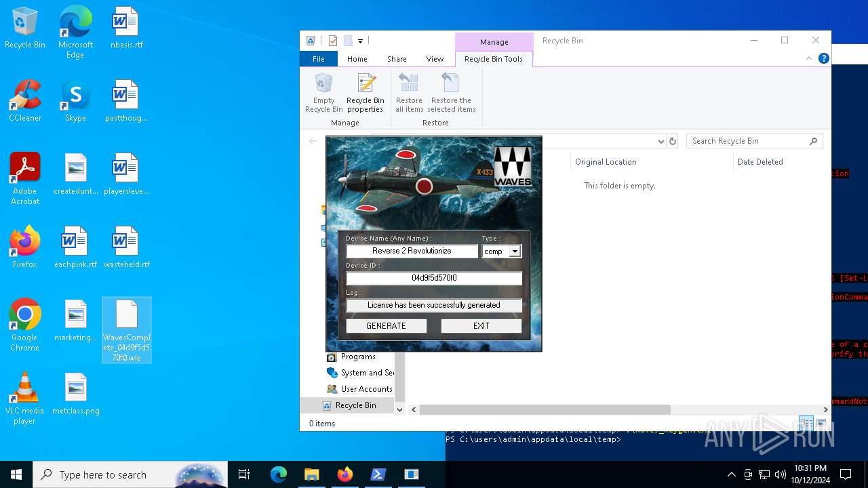Switch to PowerShell on the taskbar

coord(378,474)
